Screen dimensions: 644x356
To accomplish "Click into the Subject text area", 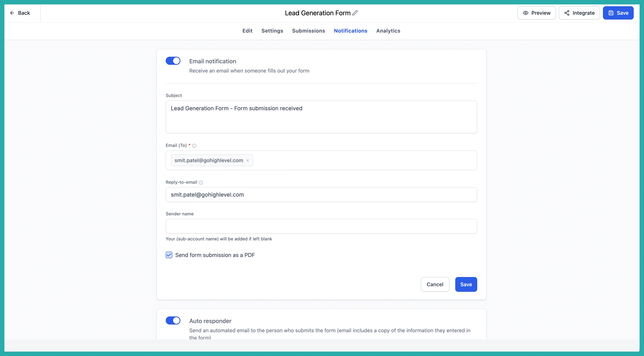I will (x=321, y=117).
